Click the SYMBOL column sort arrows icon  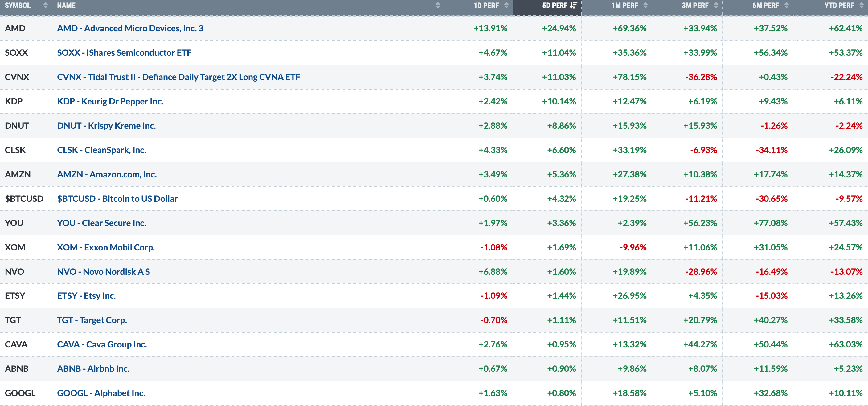tap(46, 5)
